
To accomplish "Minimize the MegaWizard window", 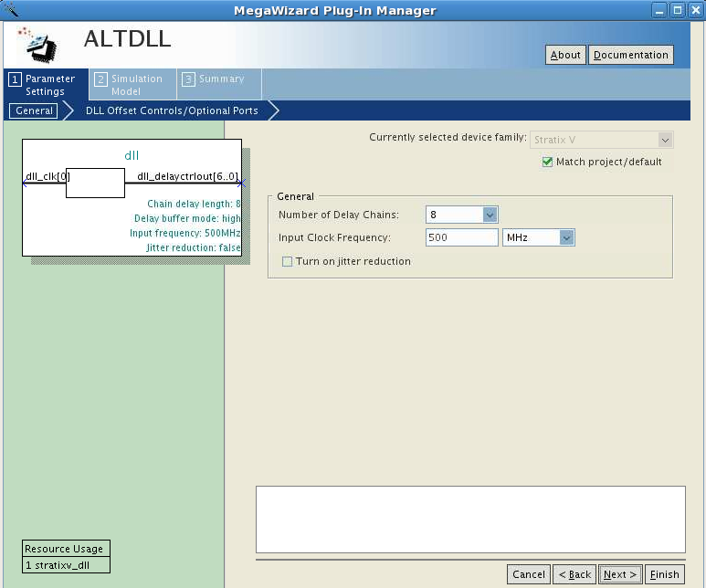I will tap(659, 10).
